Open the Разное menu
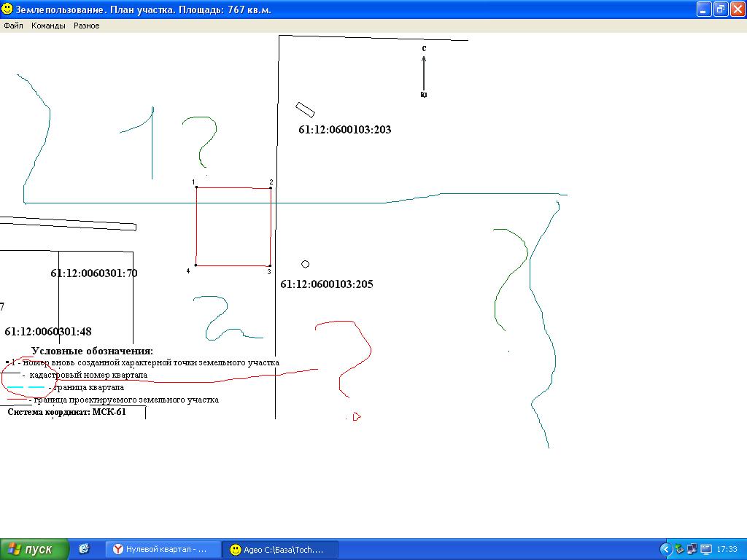This screenshot has width=747, height=560. [86, 26]
